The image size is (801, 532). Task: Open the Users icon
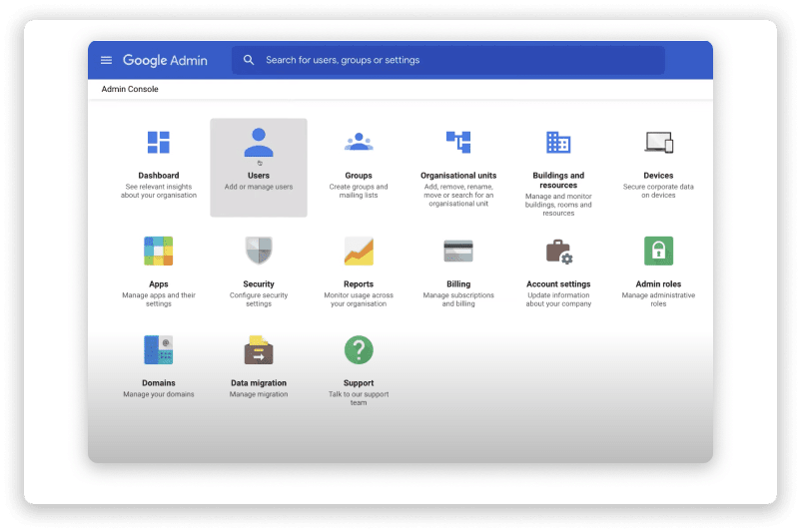click(x=259, y=142)
